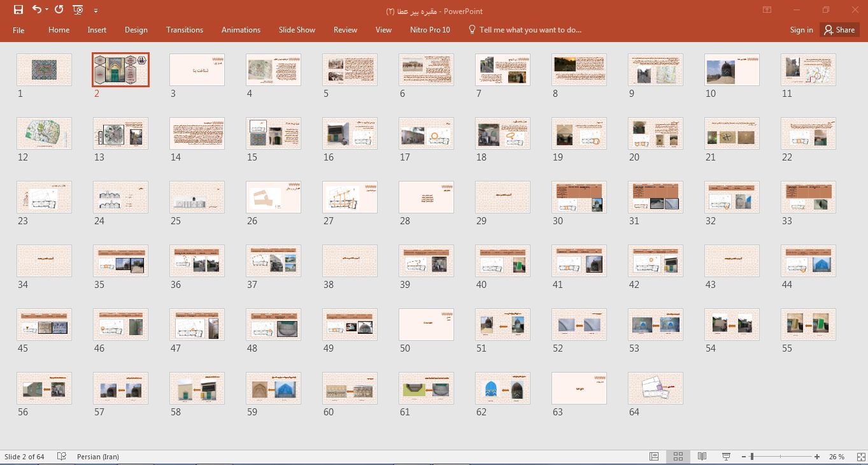Switch to the Home tab
Screen dimensions: 868x465
(x=59, y=30)
